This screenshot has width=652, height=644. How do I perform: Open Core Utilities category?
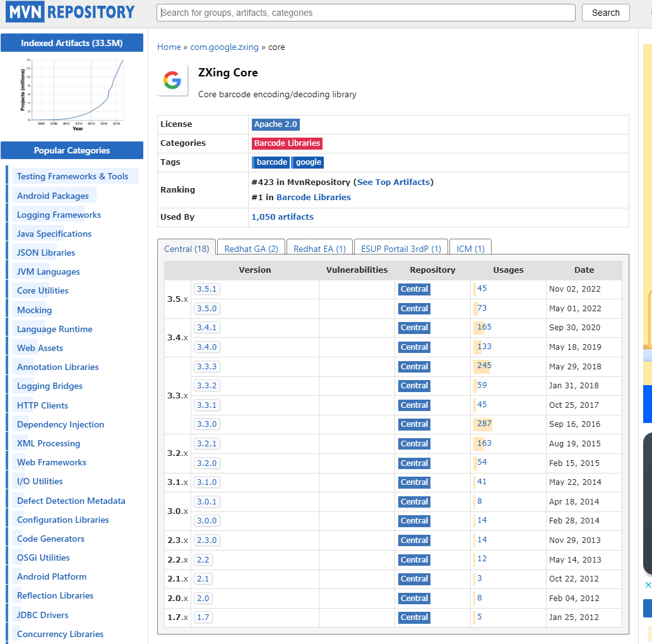(x=42, y=291)
